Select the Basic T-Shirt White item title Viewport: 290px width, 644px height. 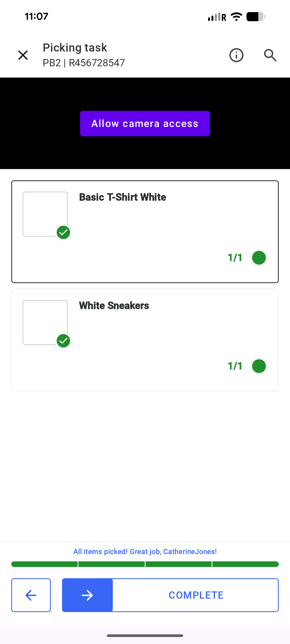pos(122,197)
